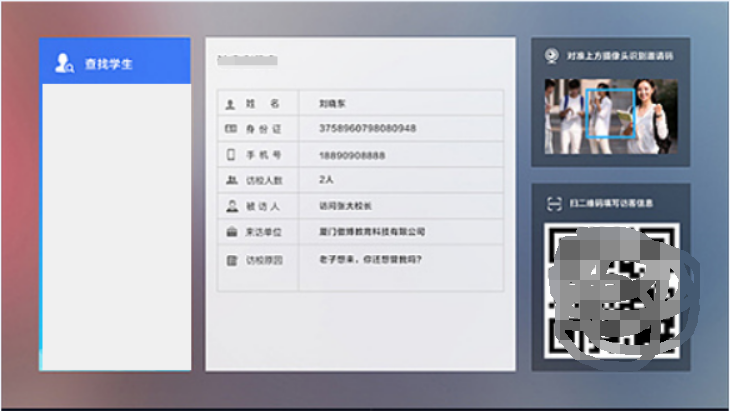Click the phone icon beside 手机号
Viewport: 730px width, 411px height.
[x=231, y=155]
